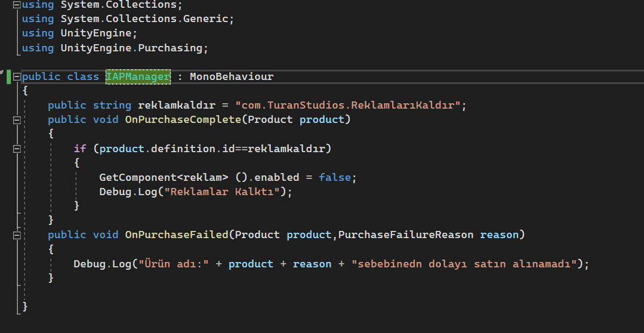The height and width of the screenshot is (333, 644).
Task: Click the PurchaseFailureReason parameter type
Action: coord(406,235)
